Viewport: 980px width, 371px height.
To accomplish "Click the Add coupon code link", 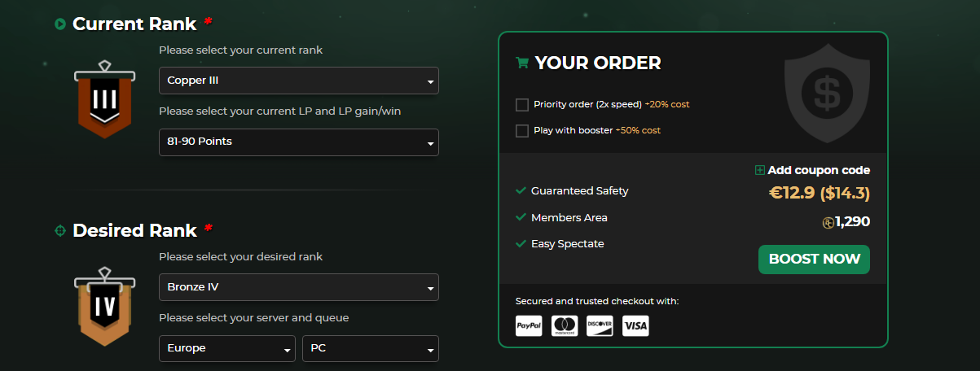I will [x=819, y=171].
